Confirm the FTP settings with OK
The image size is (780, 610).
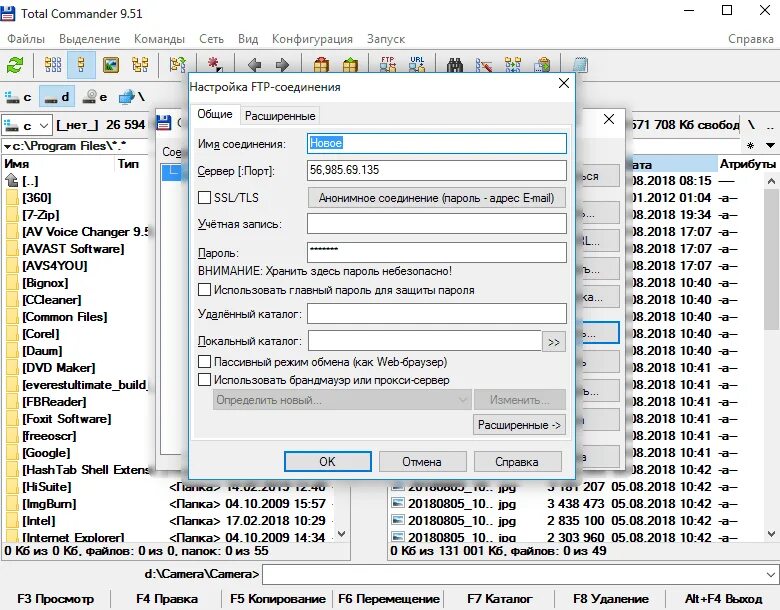[x=328, y=462]
